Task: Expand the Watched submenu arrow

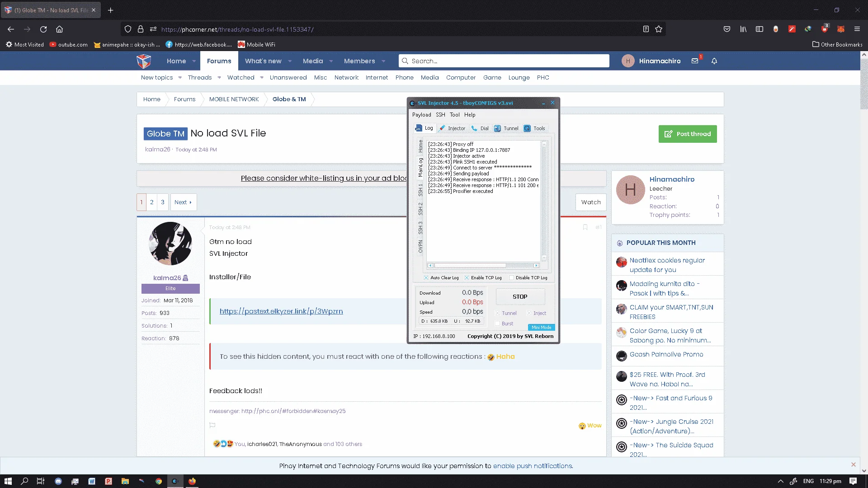Action: (x=262, y=78)
